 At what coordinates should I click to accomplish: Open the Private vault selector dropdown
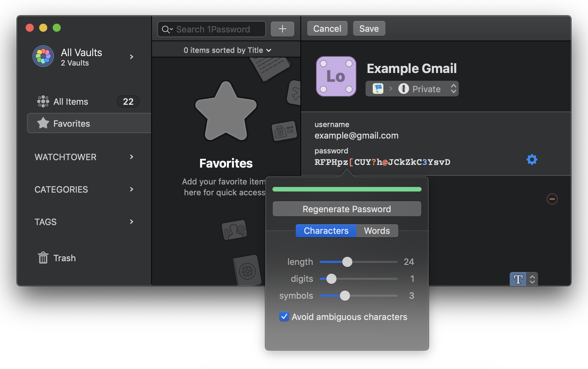tap(412, 89)
